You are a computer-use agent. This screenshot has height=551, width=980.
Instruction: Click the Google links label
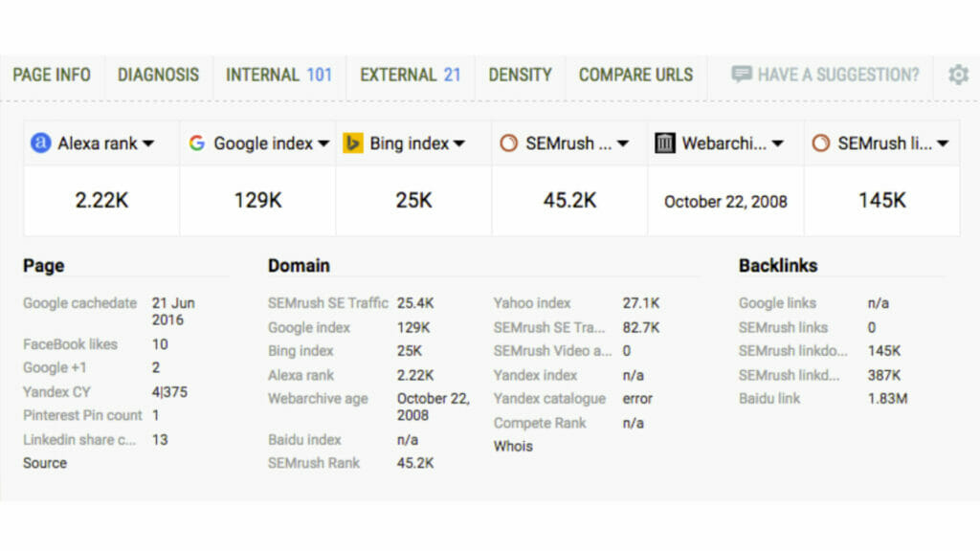point(777,303)
